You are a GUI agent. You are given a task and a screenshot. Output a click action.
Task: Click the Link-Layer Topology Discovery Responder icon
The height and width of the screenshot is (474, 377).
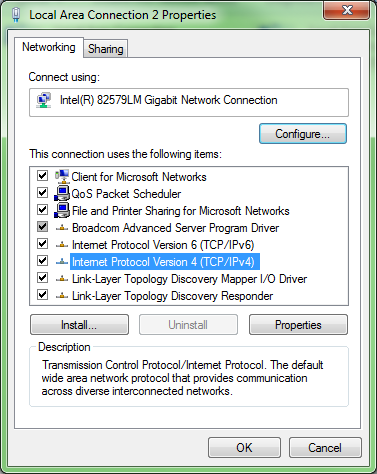(62, 296)
